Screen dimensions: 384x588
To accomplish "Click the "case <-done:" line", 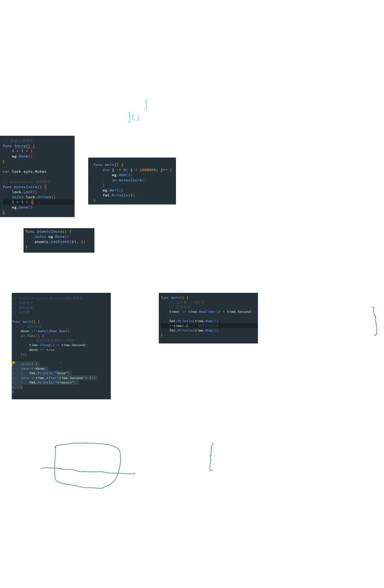I will tap(33, 368).
